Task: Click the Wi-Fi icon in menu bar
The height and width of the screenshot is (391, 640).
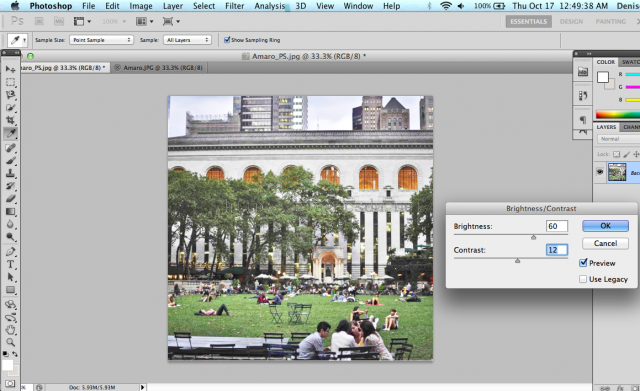Action: coord(446,6)
